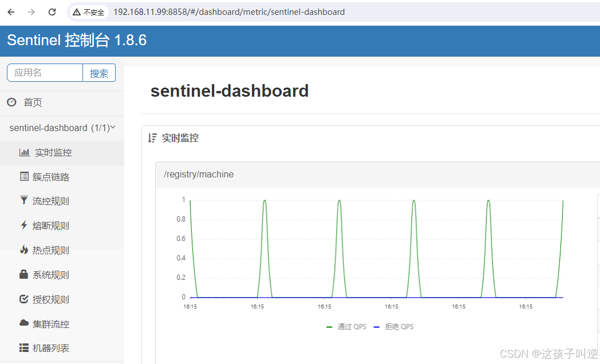600x364 pixels.
Task: Reload the page with refresh icon
Action: coord(52,12)
